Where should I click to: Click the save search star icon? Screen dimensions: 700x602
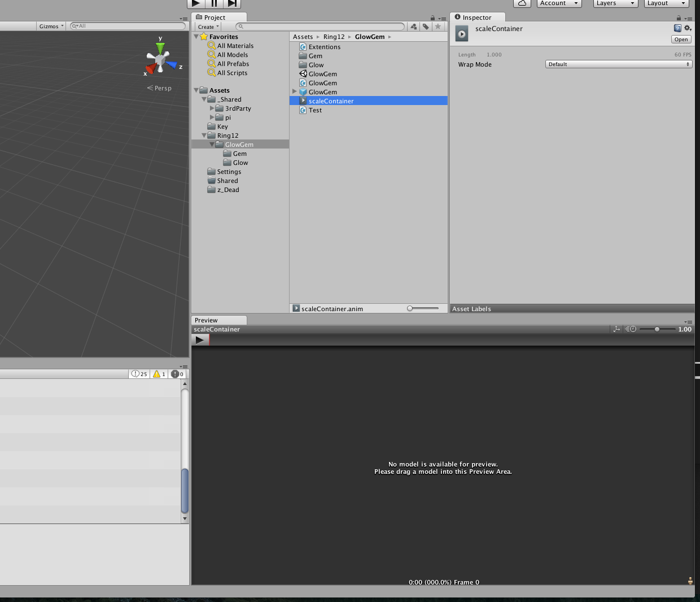tap(438, 27)
